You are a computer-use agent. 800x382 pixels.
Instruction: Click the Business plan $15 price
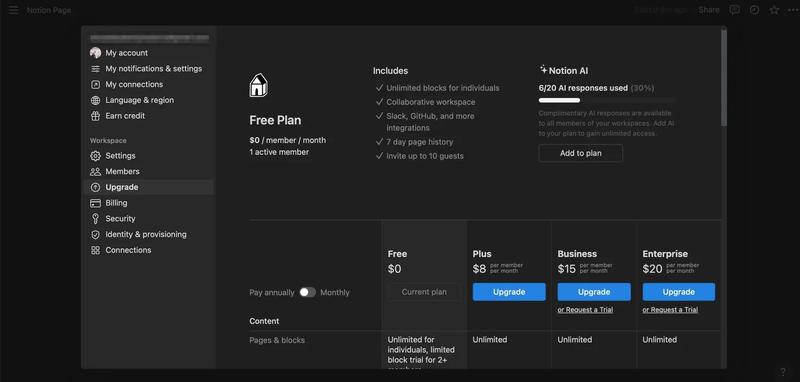click(567, 269)
